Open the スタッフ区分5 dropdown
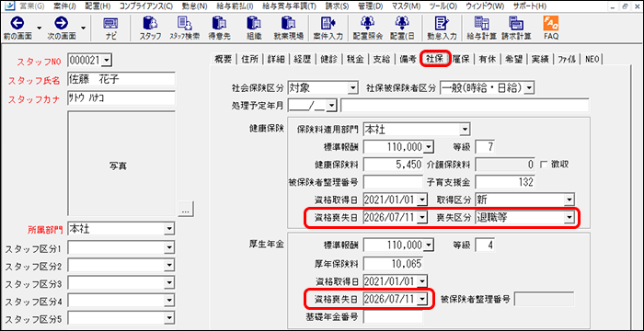This screenshot has width=644, height=331. [169, 319]
